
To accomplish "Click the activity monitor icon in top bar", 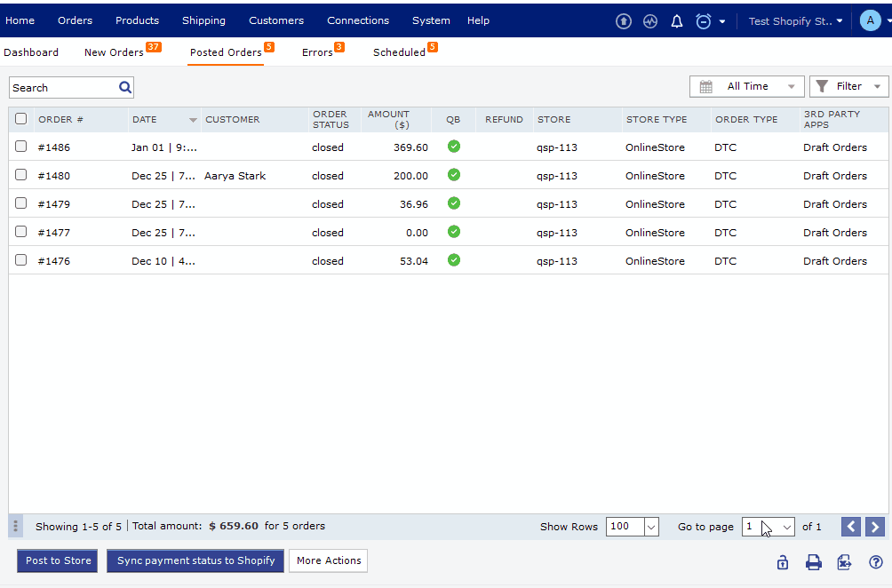I will tap(649, 20).
